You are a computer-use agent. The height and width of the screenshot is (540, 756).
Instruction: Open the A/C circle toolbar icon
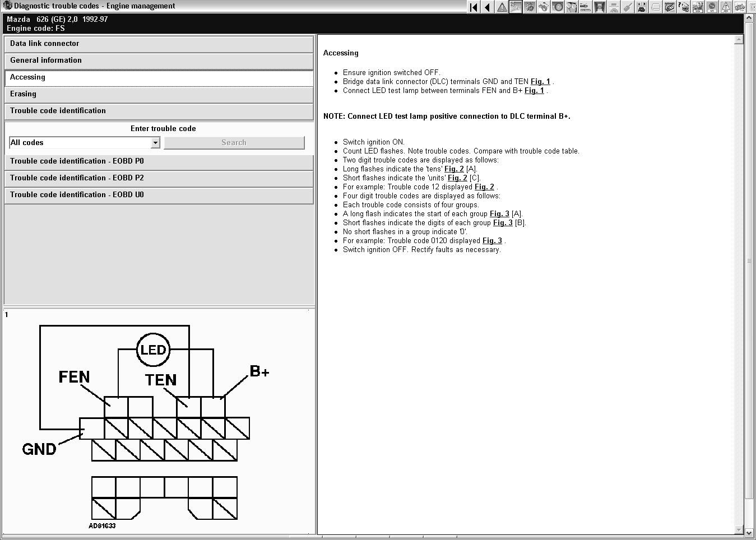coord(712,7)
